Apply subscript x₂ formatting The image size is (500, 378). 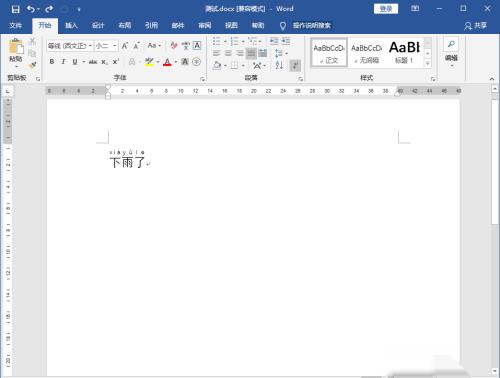(104, 62)
